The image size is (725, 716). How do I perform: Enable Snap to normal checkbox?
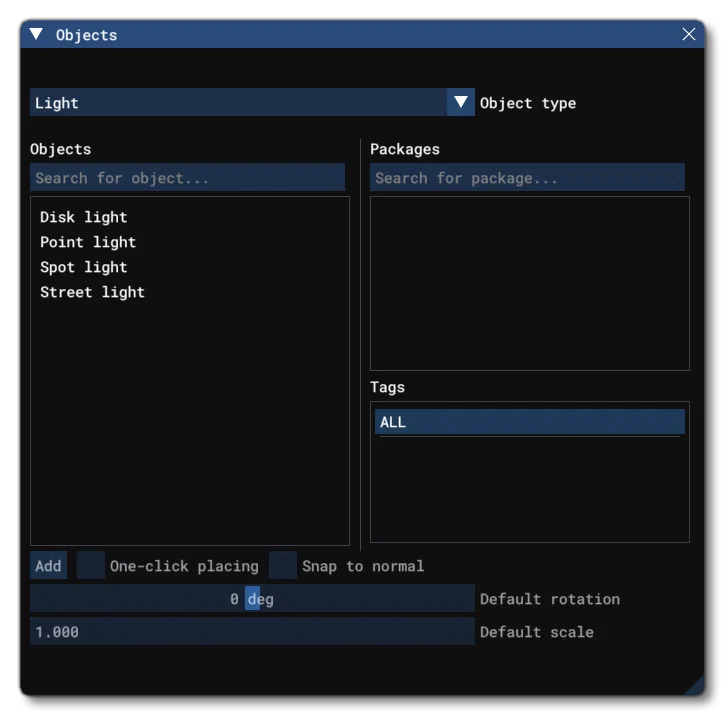283,565
